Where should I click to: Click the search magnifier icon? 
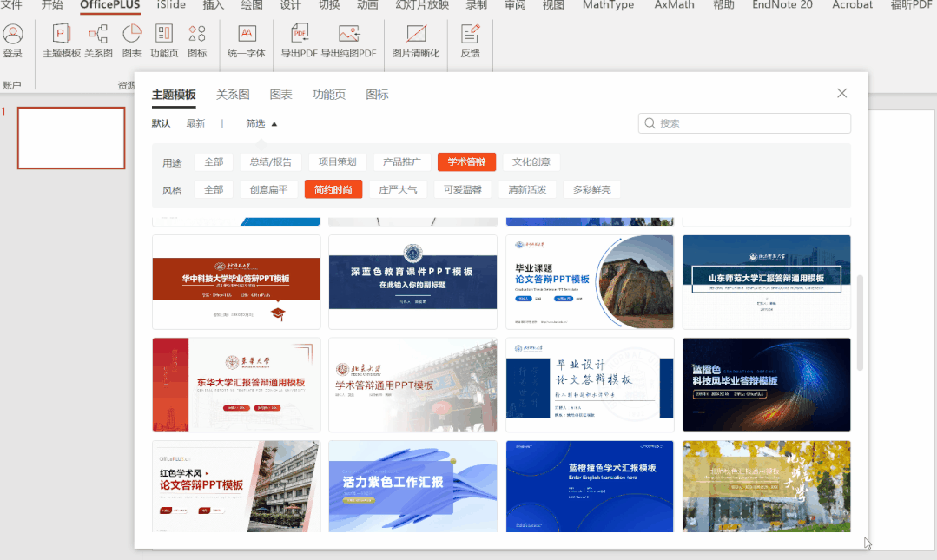tap(650, 123)
